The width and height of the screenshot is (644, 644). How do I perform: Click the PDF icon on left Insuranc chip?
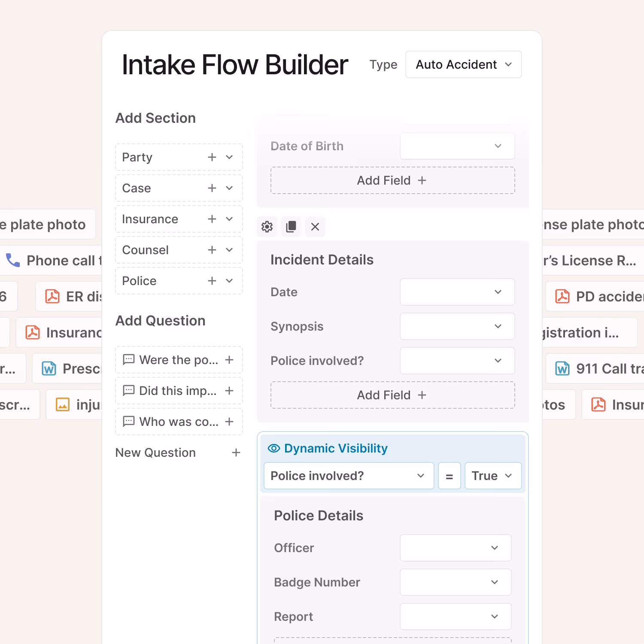tap(33, 332)
